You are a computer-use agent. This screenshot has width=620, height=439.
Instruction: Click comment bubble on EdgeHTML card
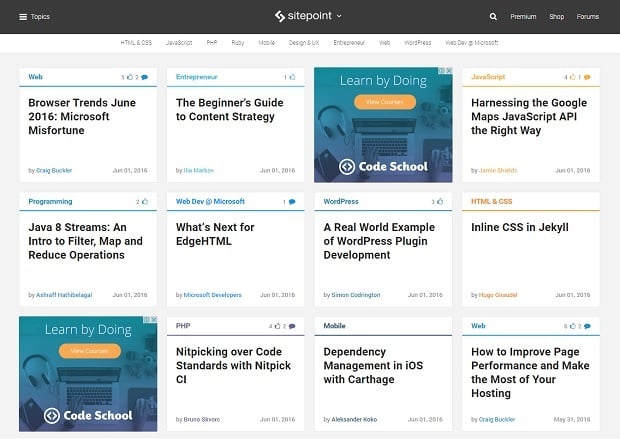tap(292, 202)
